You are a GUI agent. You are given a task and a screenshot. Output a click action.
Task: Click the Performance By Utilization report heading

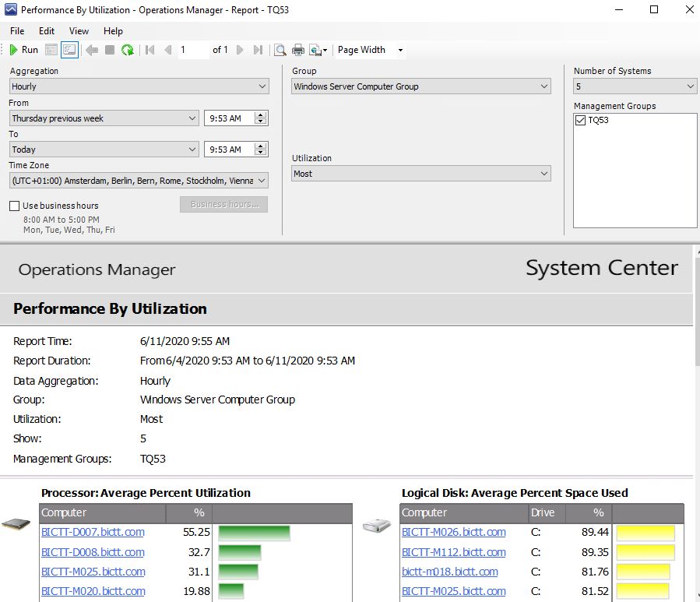click(x=110, y=308)
